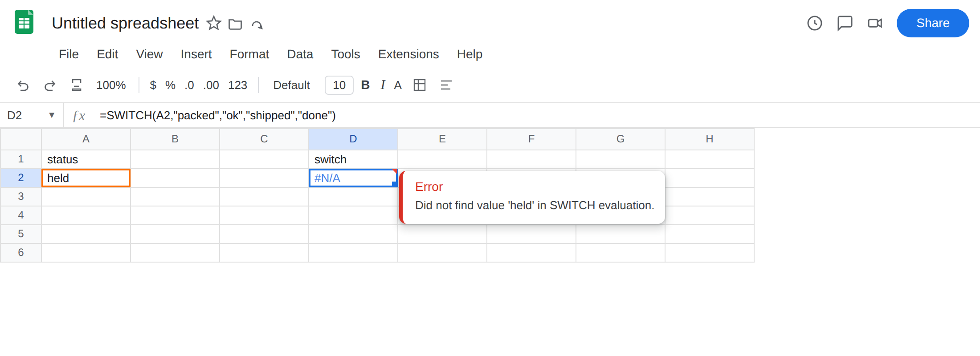This screenshot has height=356, width=980.
Task: Select cell D1 containing switch
Action: point(353,159)
